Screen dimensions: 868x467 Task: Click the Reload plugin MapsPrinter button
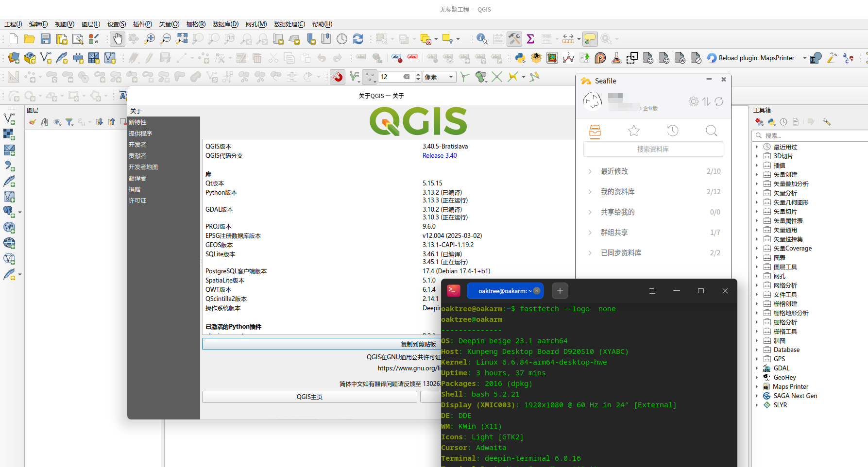pyautogui.click(x=751, y=58)
